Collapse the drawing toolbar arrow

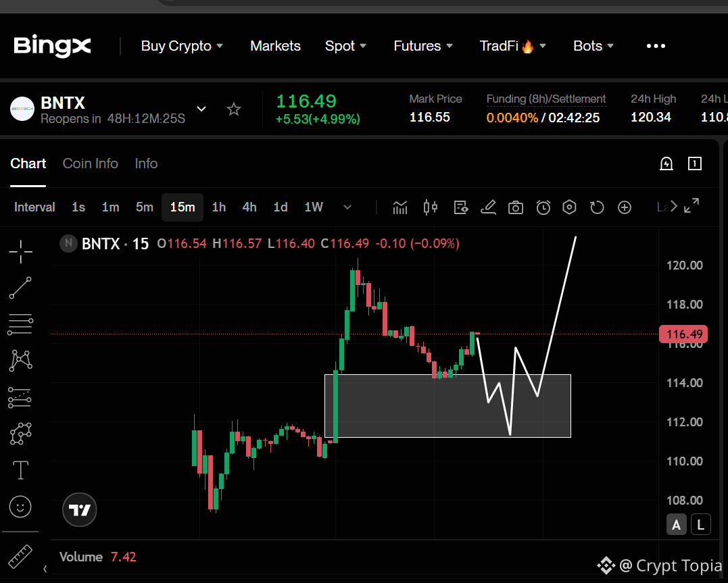pos(45,569)
